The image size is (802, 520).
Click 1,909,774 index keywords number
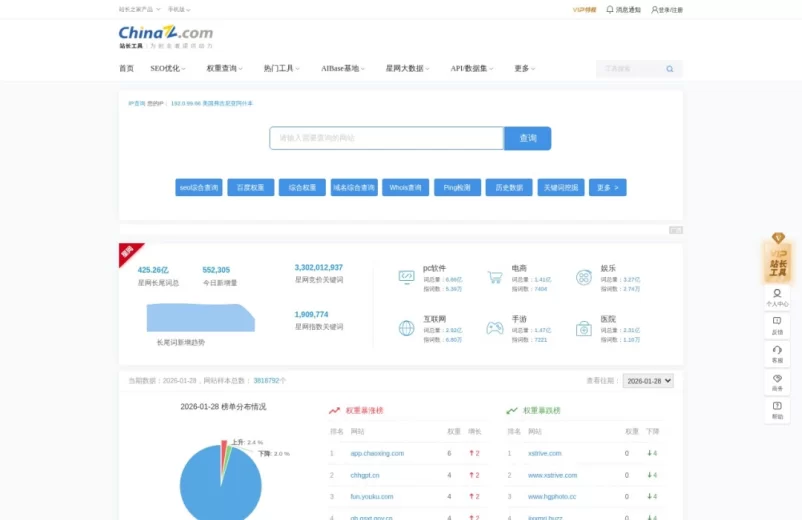(311, 314)
